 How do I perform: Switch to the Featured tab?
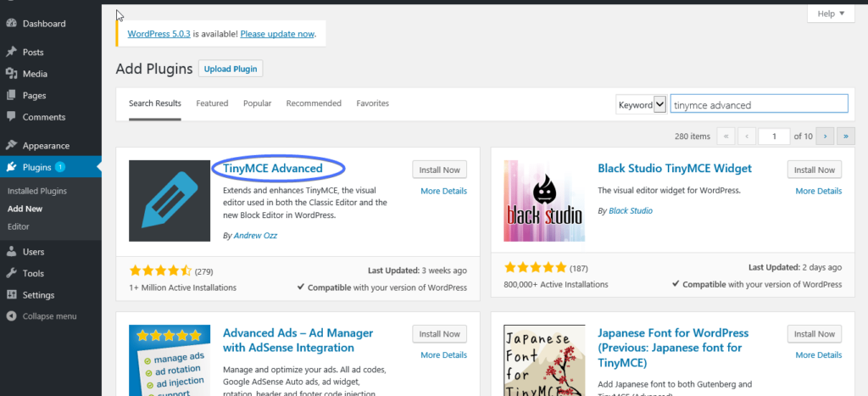[x=212, y=103]
